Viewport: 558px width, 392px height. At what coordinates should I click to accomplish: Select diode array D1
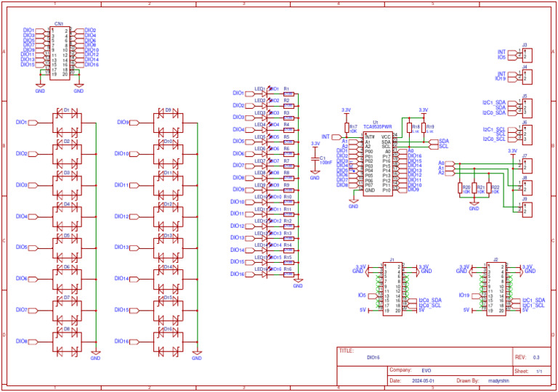tap(66, 123)
